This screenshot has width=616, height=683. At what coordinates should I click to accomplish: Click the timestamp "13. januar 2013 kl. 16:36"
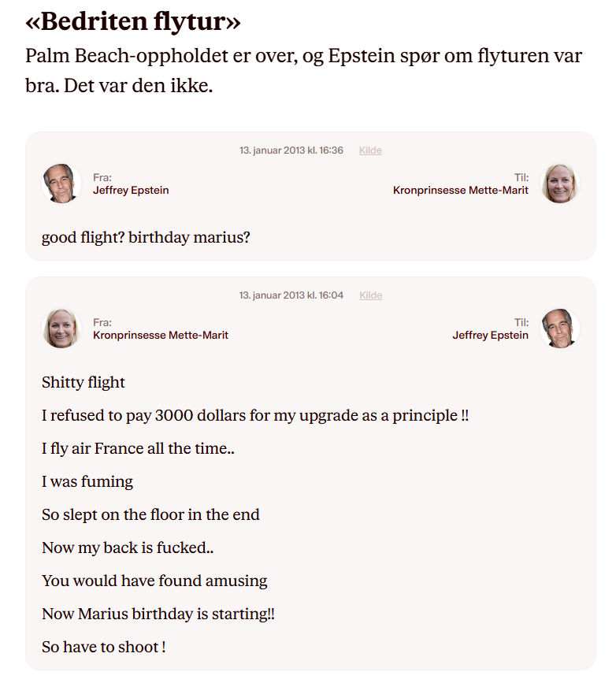click(x=291, y=150)
